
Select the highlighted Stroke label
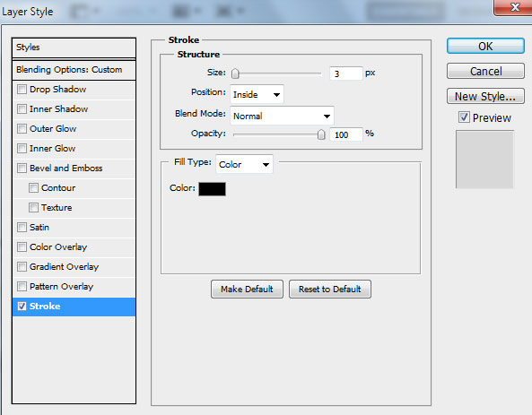coord(45,307)
